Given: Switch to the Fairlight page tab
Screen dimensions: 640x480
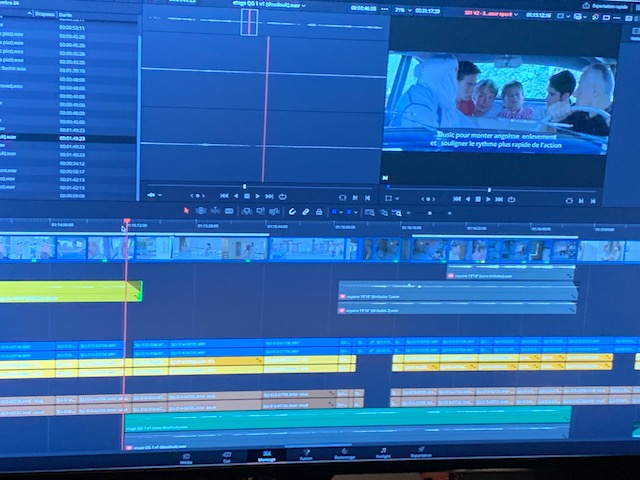Looking at the screenshot, I should 383,453.
